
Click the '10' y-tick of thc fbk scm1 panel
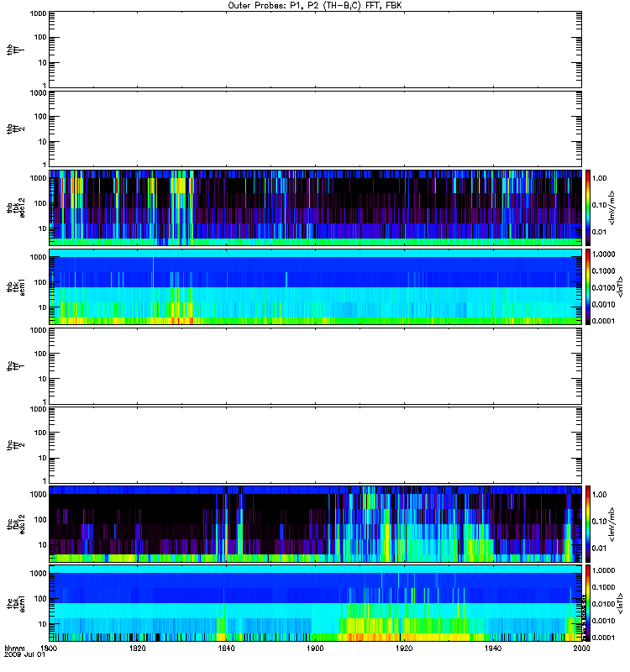(43, 624)
